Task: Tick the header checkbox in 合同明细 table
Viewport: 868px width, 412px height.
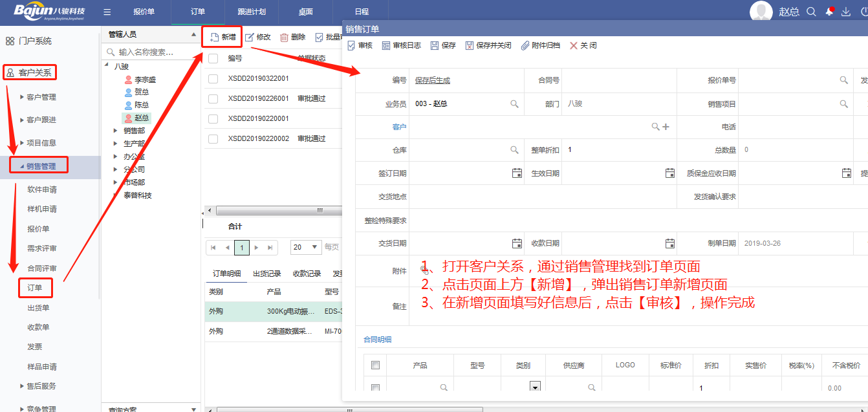Action: coord(375,365)
